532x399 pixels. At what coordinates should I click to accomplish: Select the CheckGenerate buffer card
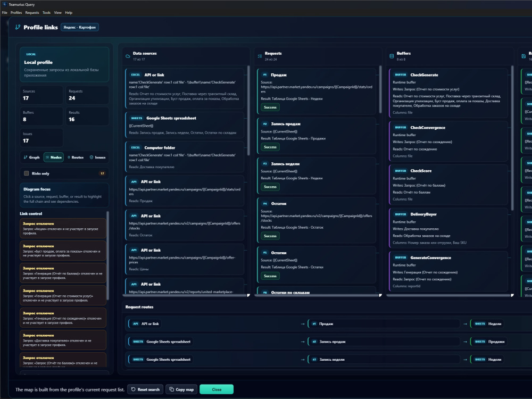tap(448, 93)
